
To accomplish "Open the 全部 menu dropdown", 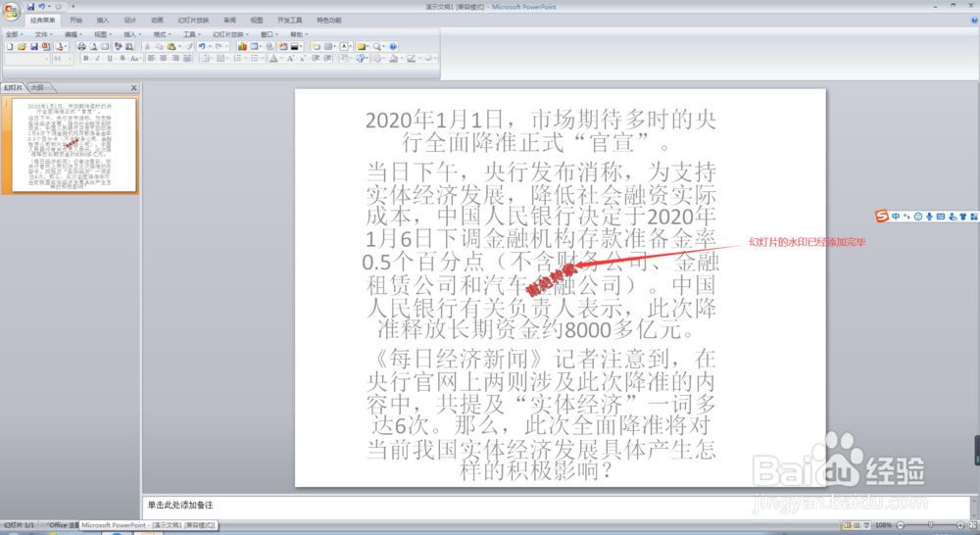I will point(14,34).
